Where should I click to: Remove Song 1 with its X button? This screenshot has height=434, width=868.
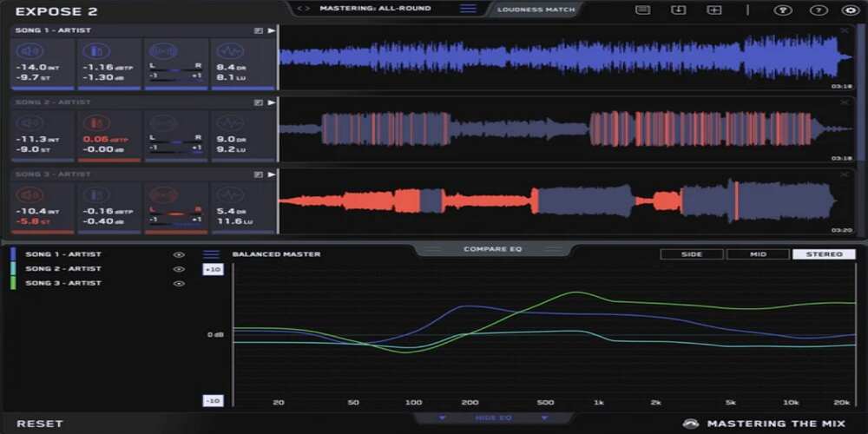[845, 30]
